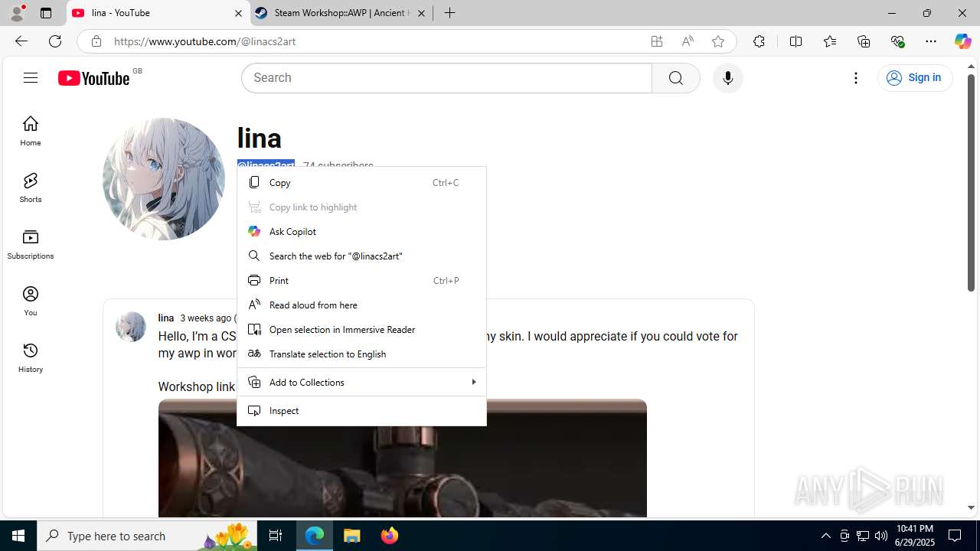
Task: Click scrollbar down arrow
Action: (x=971, y=507)
